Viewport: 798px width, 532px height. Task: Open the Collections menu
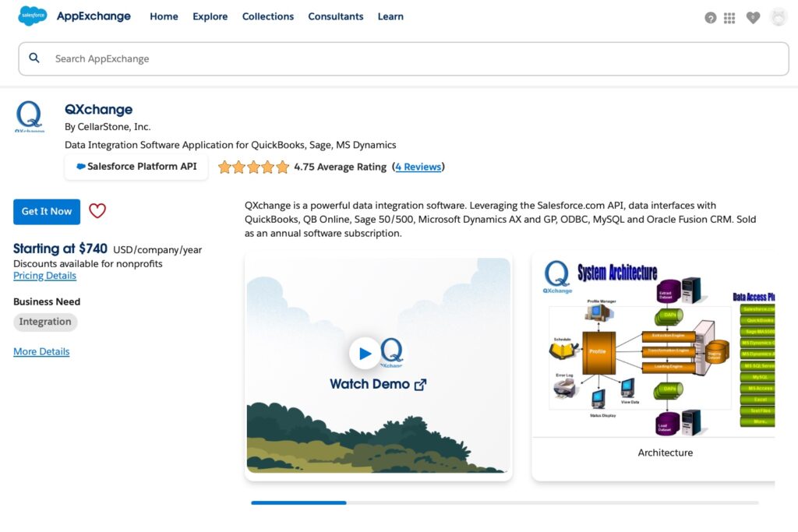point(268,16)
